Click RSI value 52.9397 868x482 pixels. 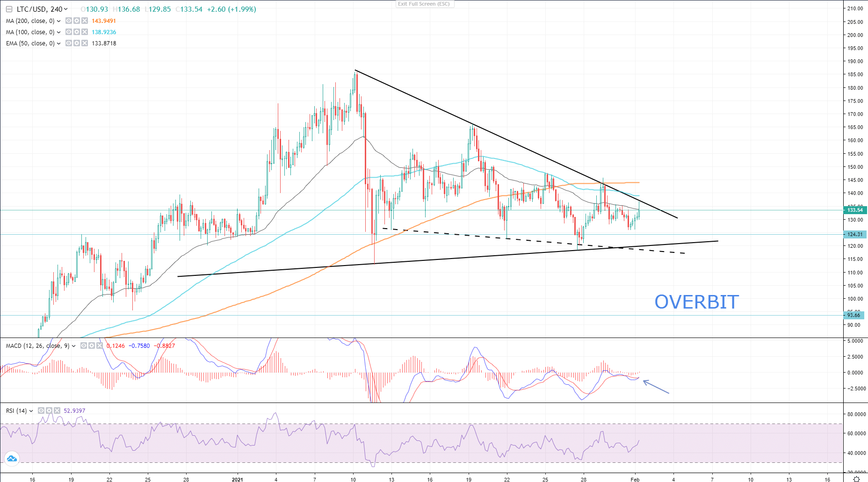[x=74, y=411]
